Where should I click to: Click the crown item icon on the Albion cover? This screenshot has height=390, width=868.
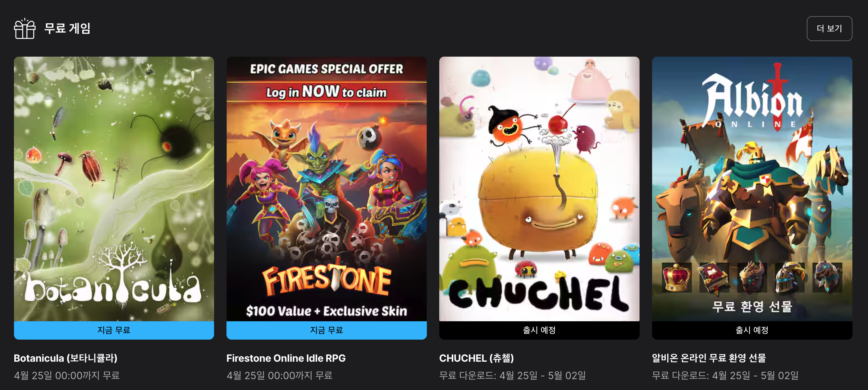pos(677,278)
